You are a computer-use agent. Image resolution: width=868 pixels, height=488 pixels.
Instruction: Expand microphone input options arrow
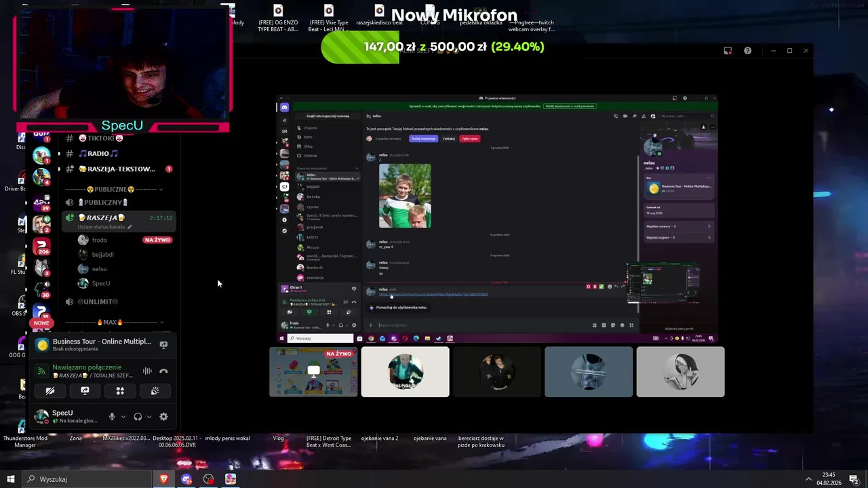(123, 417)
